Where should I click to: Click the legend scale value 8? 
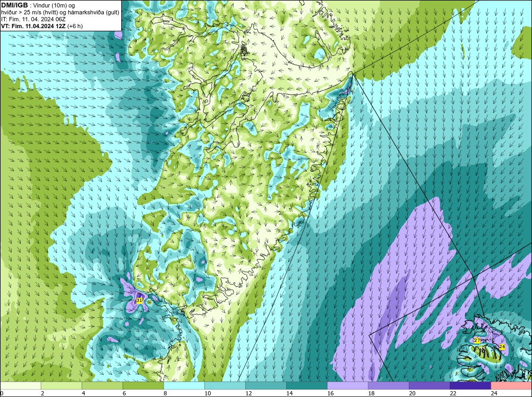(x=165, y=393)
